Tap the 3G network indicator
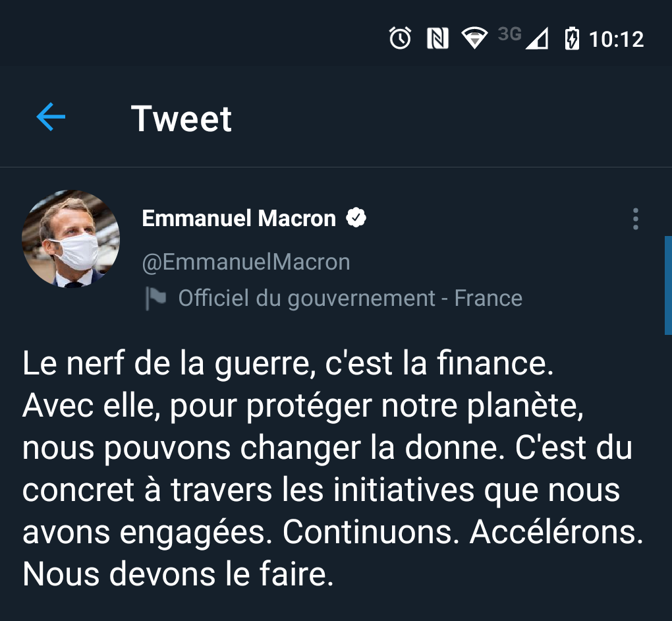The image size is (672, 621). (x=509, y=34)
